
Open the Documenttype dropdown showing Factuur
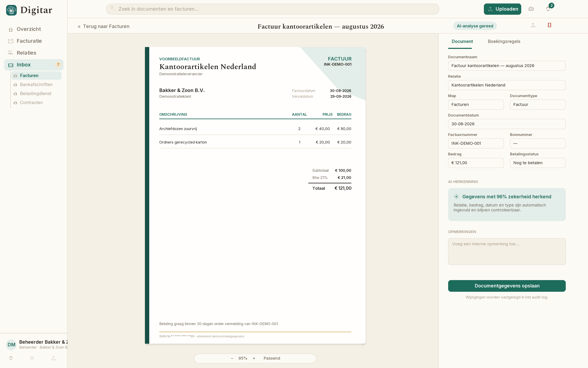coord(537,104)
